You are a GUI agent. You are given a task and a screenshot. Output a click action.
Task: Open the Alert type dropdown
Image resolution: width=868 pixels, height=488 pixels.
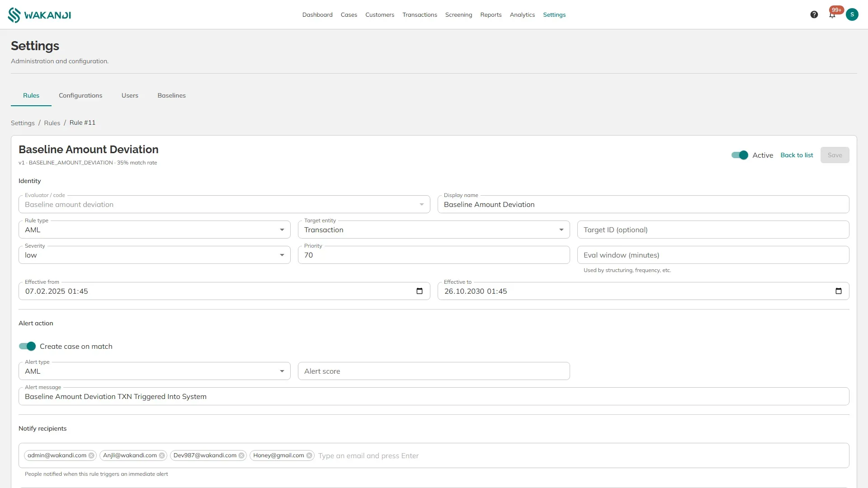pos(155,371)
